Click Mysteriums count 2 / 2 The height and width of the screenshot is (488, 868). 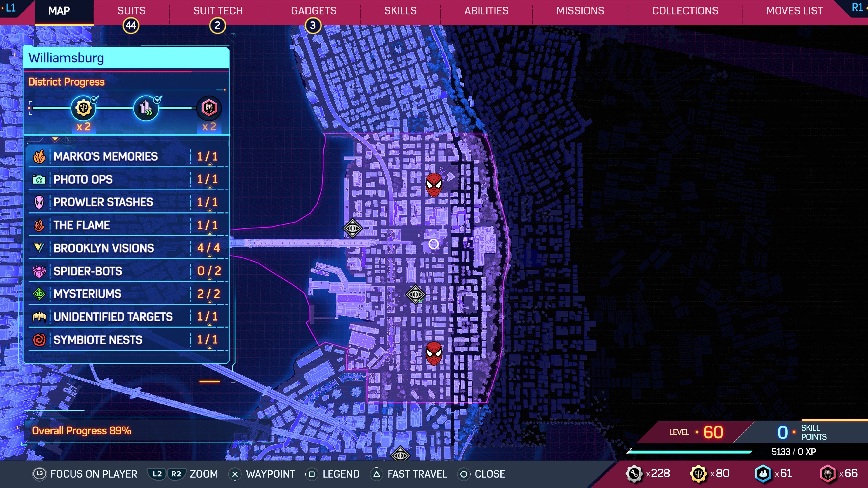click(209, 294)
